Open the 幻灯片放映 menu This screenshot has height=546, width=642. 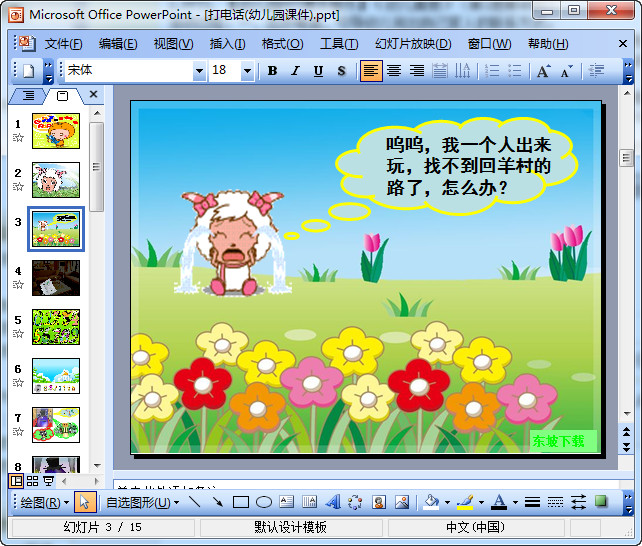(413, 43)
